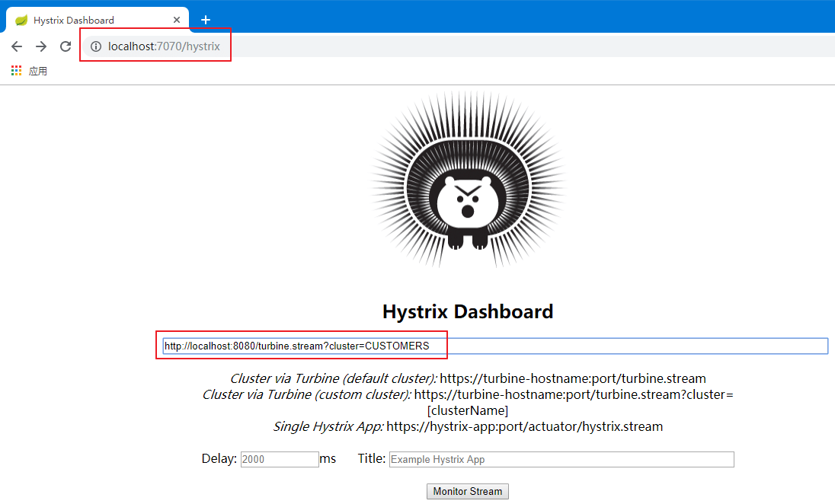Close the Hystrix Dashboard tab
This screenshot has height=504, width=835.
pos(178,20)
